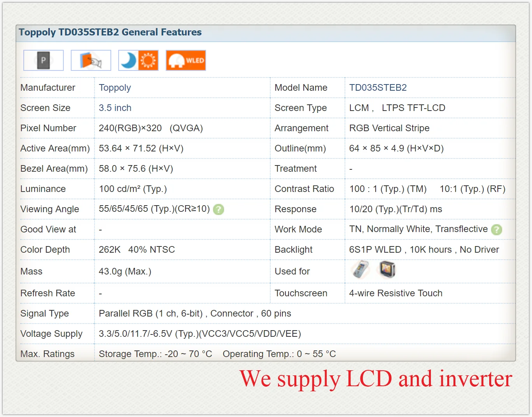Screen dimensions: 532x417
Task: Select the 262K 40% NTSC color depth value
Action: 137,250
